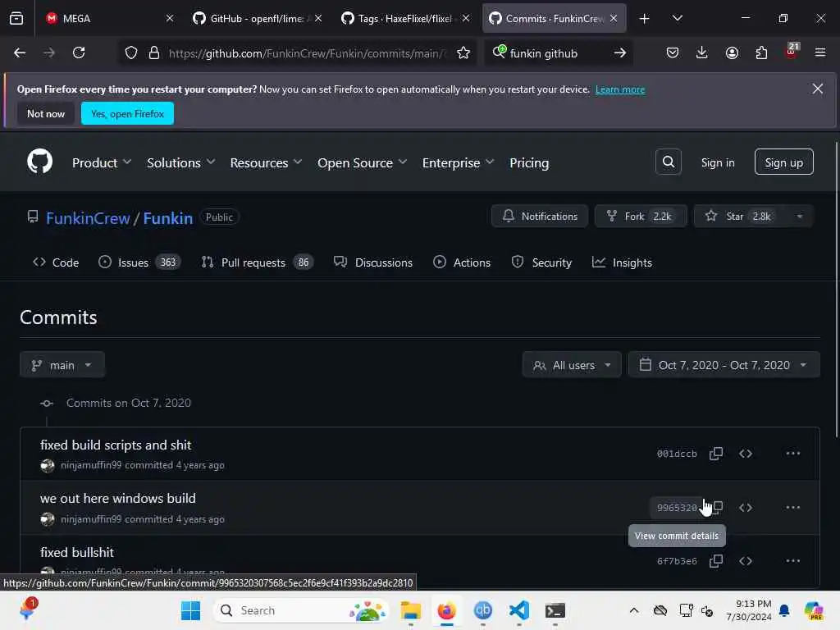
Task: Click the Not now button
Action: pyautogui.click(x=46, y=113)
